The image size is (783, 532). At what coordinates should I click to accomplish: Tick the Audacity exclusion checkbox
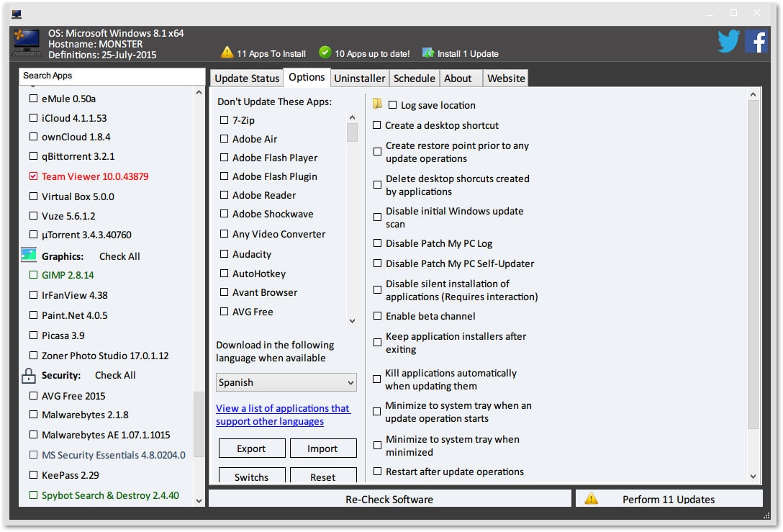click(x=225, y=253)
